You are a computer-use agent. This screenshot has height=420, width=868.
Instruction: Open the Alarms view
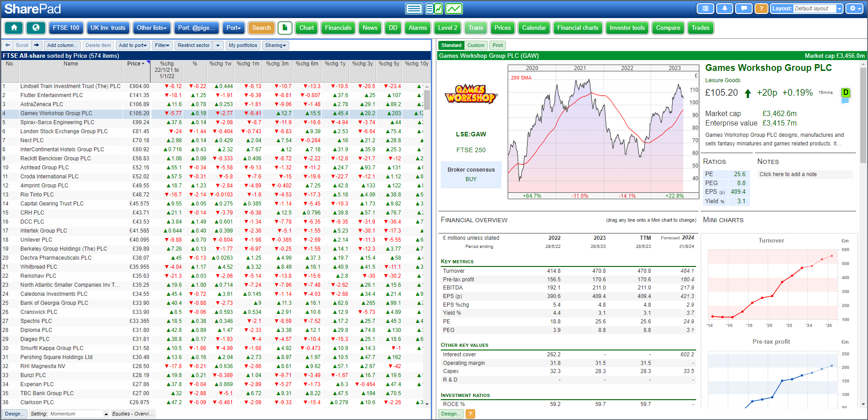[417, 28]
